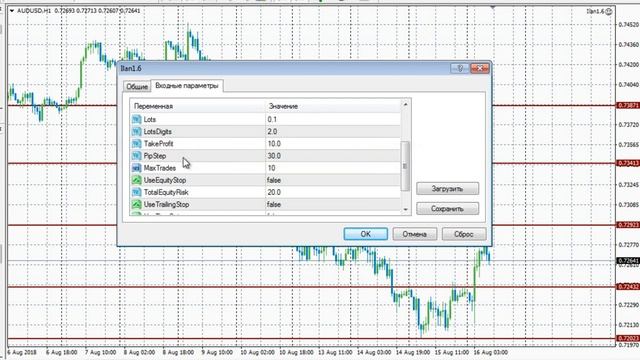Click the parameter list scroll up arrow

pyautogui.click(x=405, y=104)
